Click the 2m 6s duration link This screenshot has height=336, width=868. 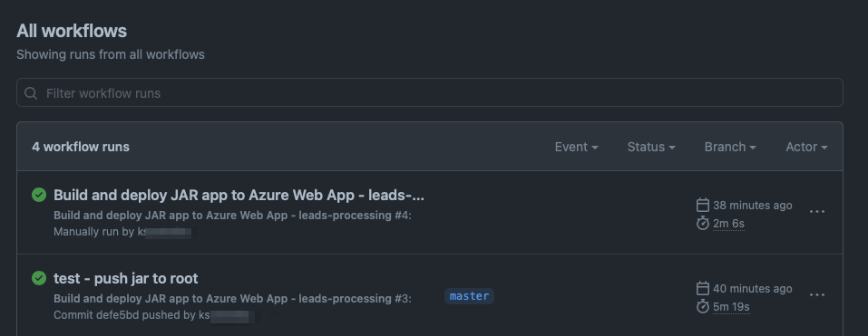[x=728, y=224]
